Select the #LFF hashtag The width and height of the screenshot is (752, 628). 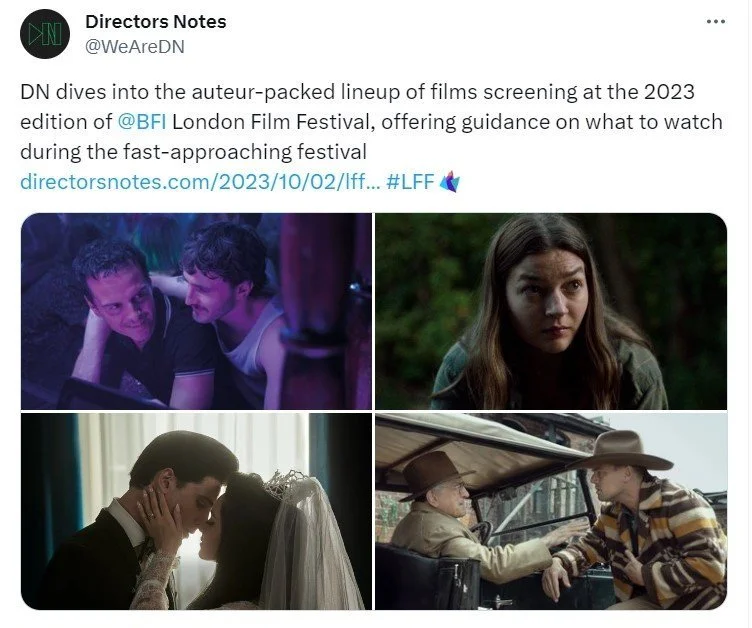(410, 182)
